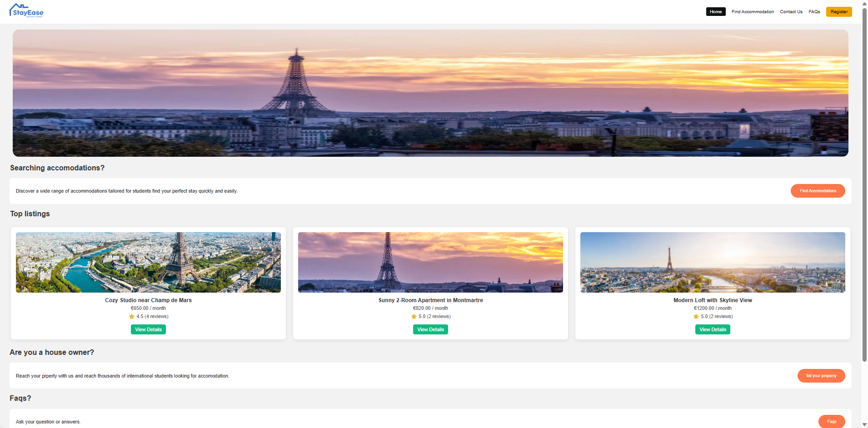Viewport: 868px width, 428px height.
Task: View details for Cozy Studio near Champ de Mars
Action: coord(148,329)
